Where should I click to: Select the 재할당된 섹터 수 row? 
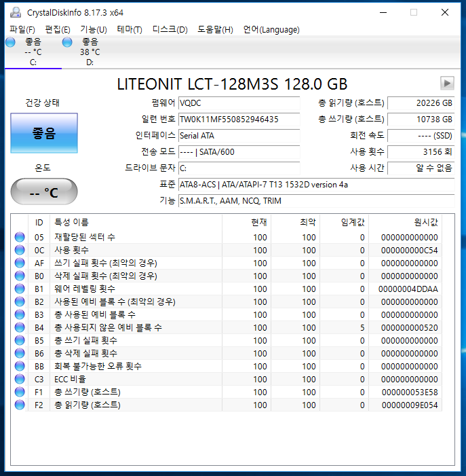click(227, 237)
